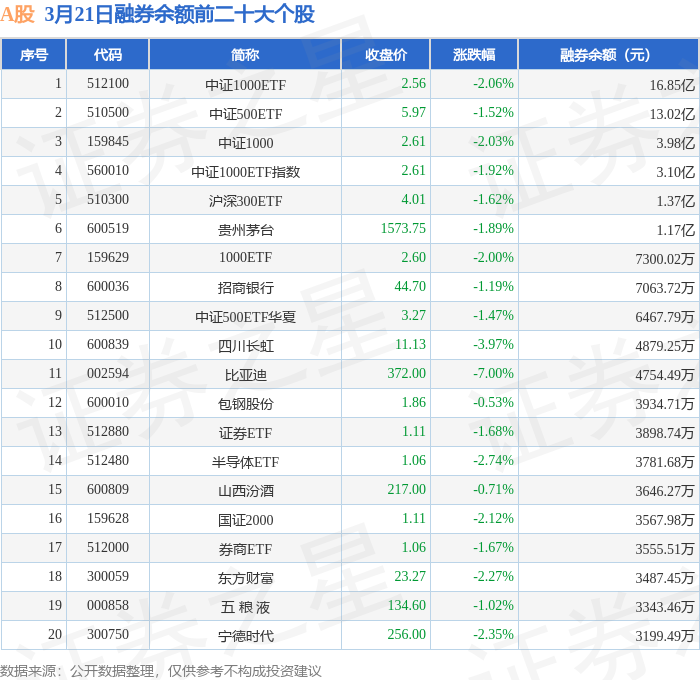Click closing price 23.27
This screenshot has width=700, height=680.
pyautogui.click(x=410, y=576)
